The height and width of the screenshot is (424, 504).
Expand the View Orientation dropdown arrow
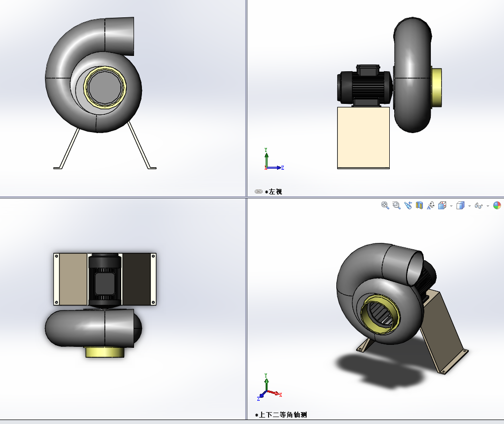(451, 206)
